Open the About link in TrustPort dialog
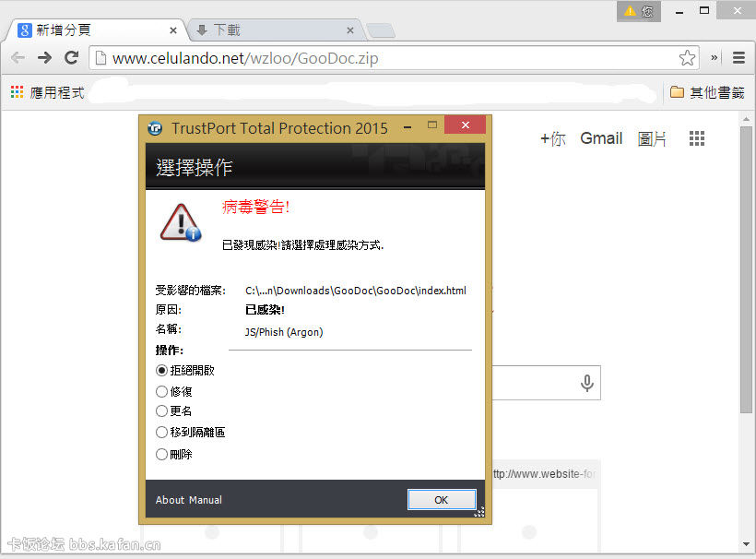 point(170,500)
